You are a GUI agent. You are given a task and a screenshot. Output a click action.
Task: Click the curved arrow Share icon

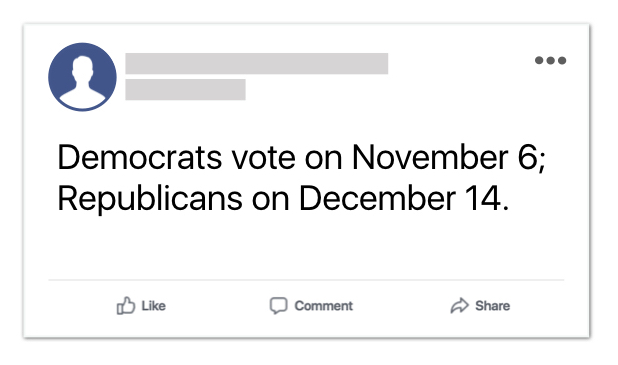(x=460, y=305)
